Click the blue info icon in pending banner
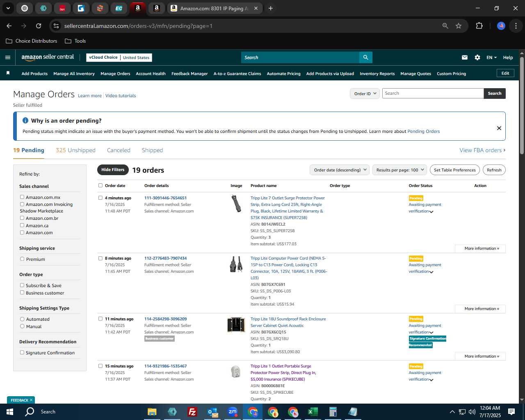Screen dimensions: 525x420 coord(25,121)
